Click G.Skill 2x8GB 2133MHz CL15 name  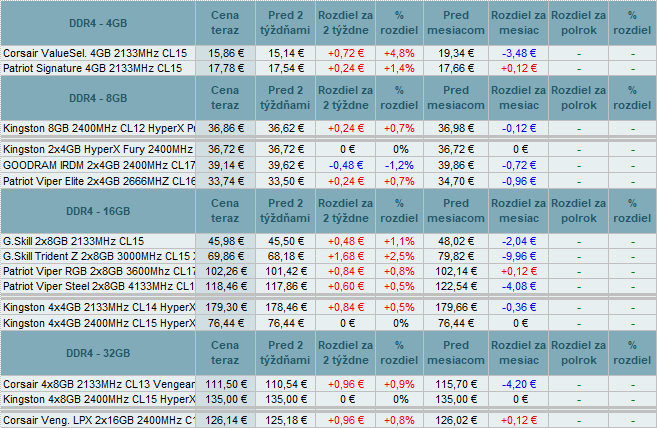pos(73,241)
